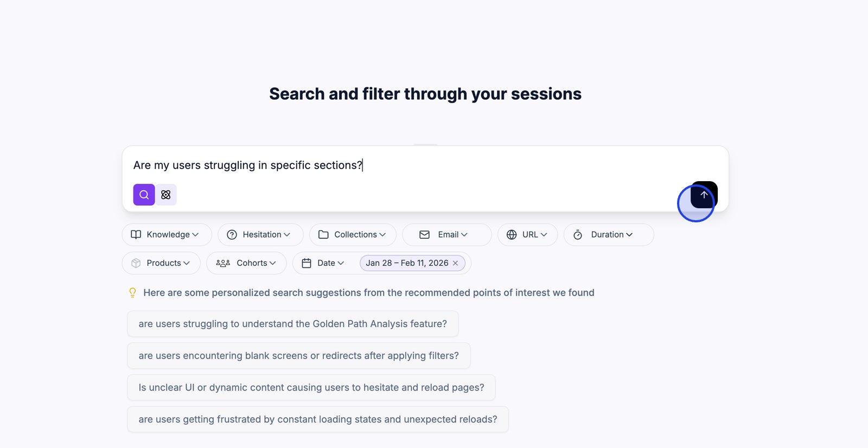Submit the query with the arrow button
Screen dimensions: 868x448
[704, 195]
